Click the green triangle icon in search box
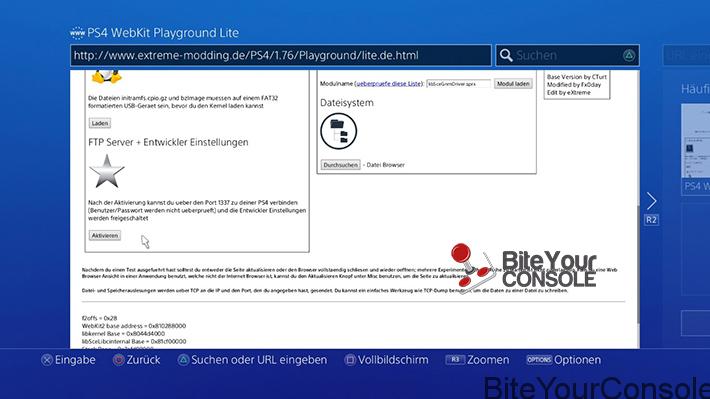This screenshot has width=710, height=399. (628, 55)
